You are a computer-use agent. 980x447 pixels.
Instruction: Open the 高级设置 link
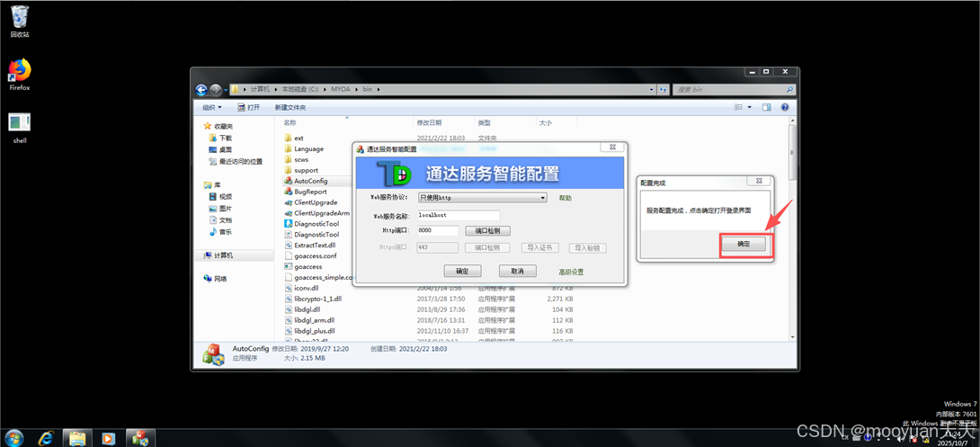571,272
